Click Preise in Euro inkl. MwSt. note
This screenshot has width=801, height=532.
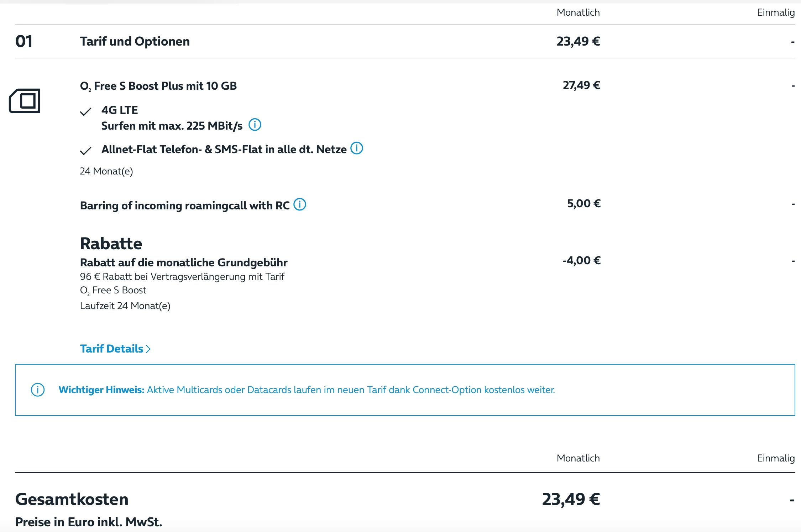(x=89, y=522)
